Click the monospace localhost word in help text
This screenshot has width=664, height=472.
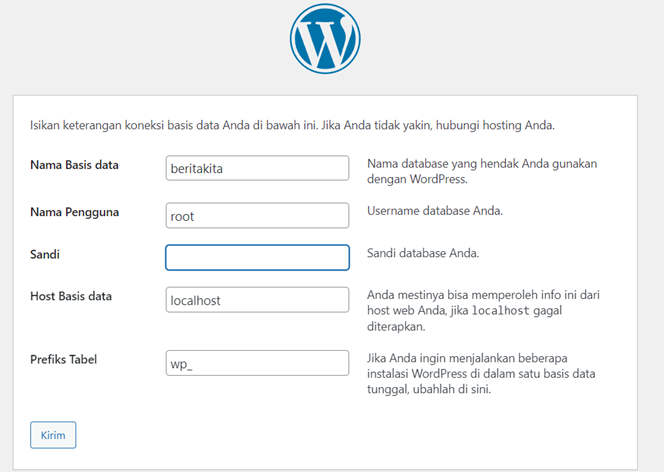click(500, 311)
